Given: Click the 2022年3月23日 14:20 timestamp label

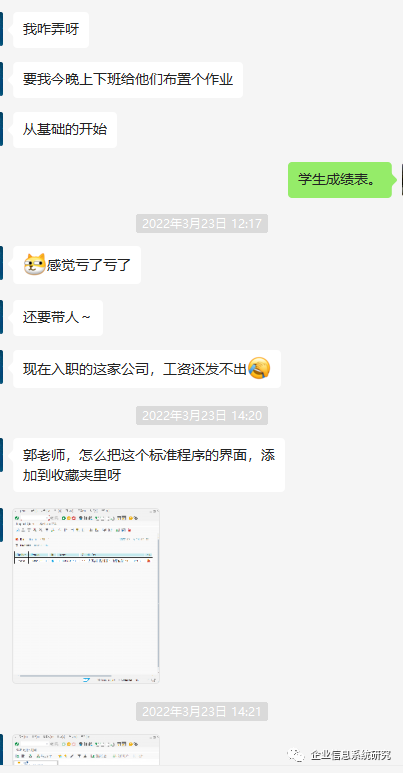Looking at the screenshot, I should point(202,415).
